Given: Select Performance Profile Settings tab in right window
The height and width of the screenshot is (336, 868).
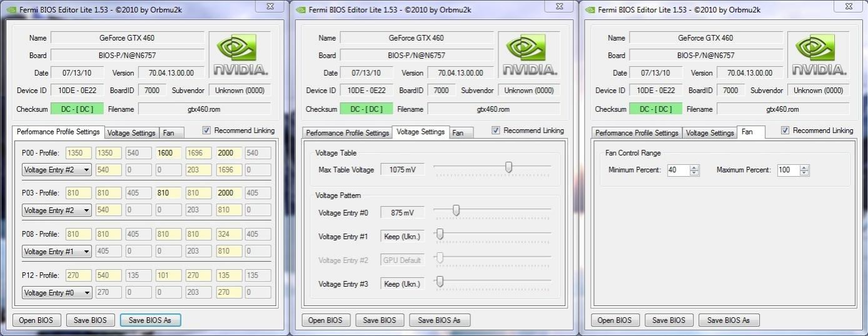Looking at the screenshot, I should point(637,133).
